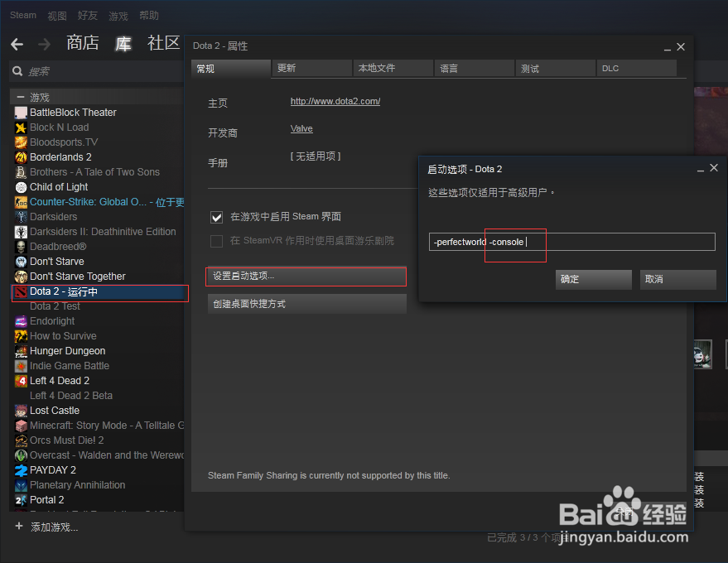
Task: Select the 常规 tab
Action: point(231,68)
